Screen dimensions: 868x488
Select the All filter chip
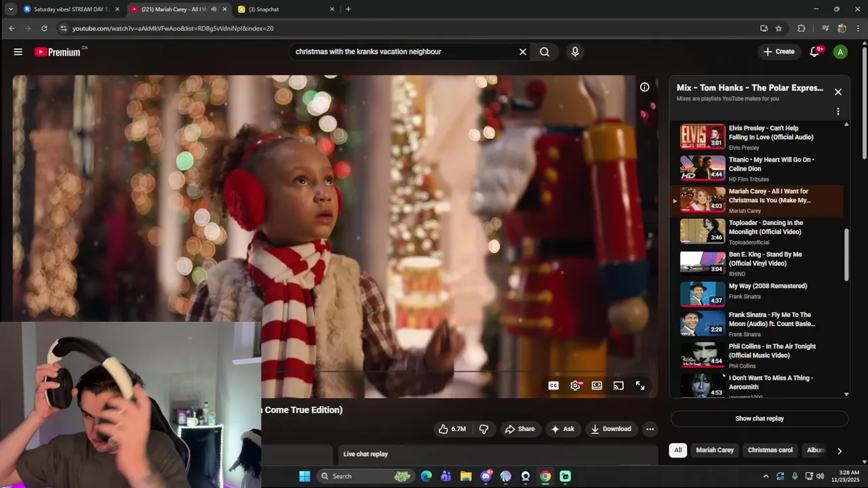click(x=677, y=450)
